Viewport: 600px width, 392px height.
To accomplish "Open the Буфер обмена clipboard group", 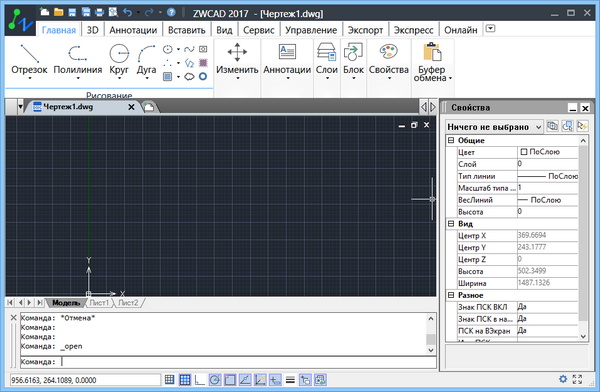I will click(432, 62).
